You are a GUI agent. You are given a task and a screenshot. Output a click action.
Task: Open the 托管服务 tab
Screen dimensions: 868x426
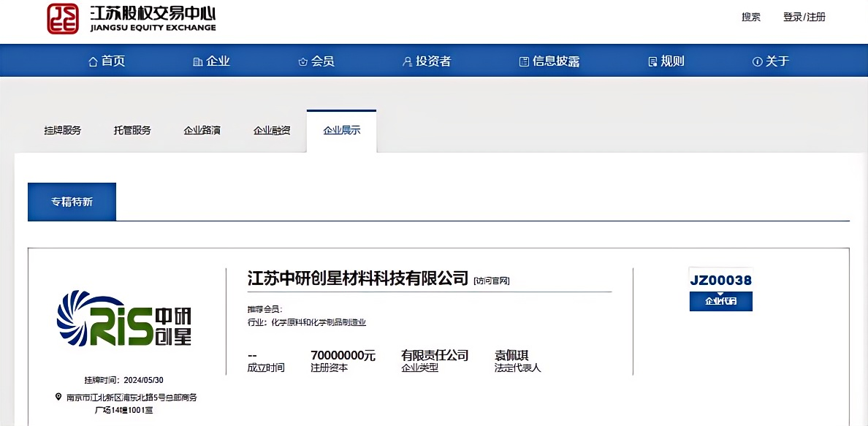click(x=132, y=129)
